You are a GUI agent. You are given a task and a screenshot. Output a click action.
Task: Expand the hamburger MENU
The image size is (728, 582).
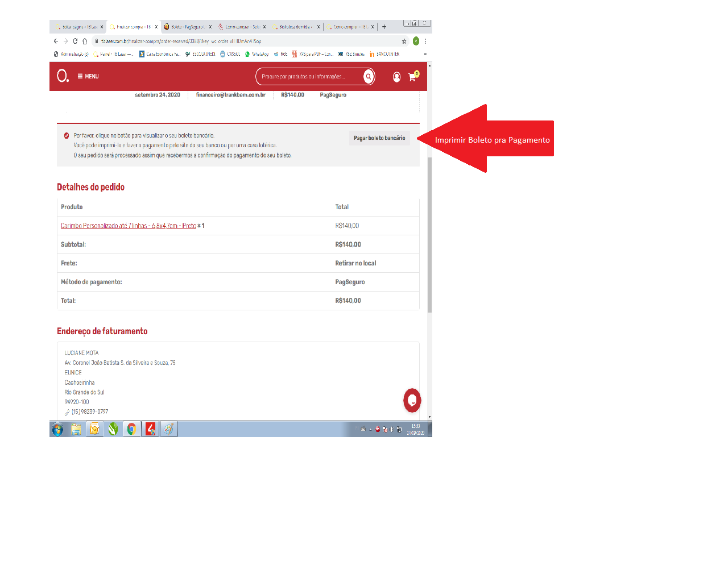pos(88,76)
